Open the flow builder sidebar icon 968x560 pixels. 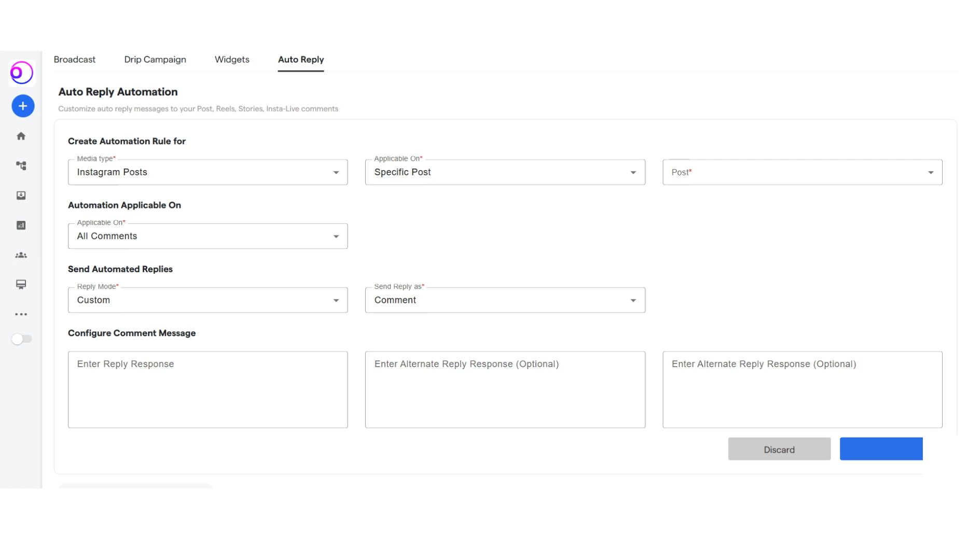(x=21, y=166)
